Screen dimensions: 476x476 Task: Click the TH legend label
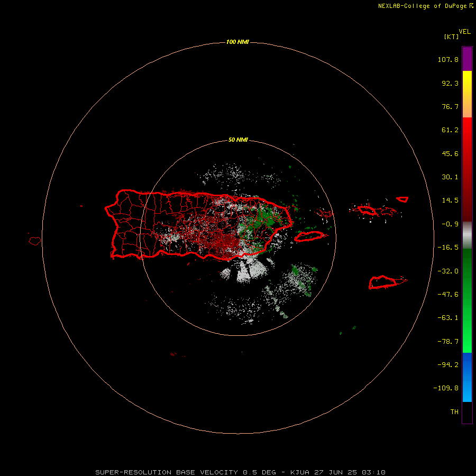(x=454, y=412)
